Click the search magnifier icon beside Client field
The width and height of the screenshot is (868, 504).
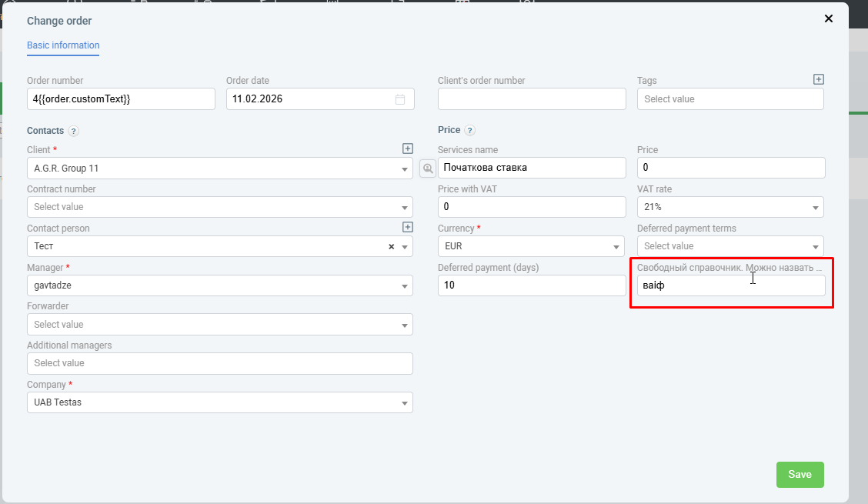pos(427,168)
